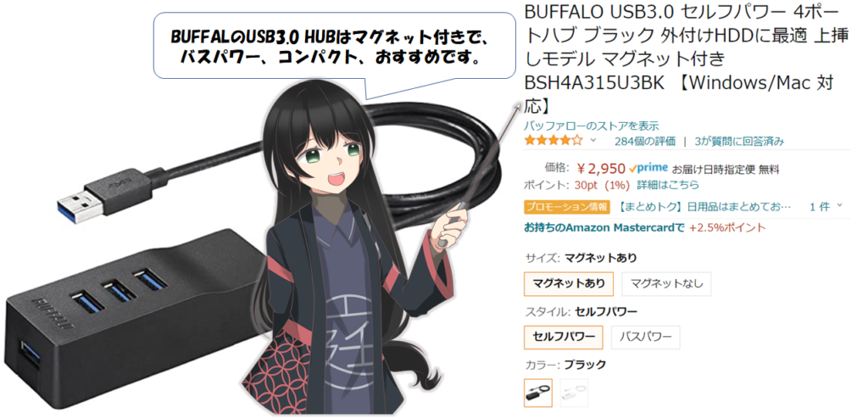Select the black color swatch thumbnail
The height and width of the screenshot is (419, 868).
538,393
